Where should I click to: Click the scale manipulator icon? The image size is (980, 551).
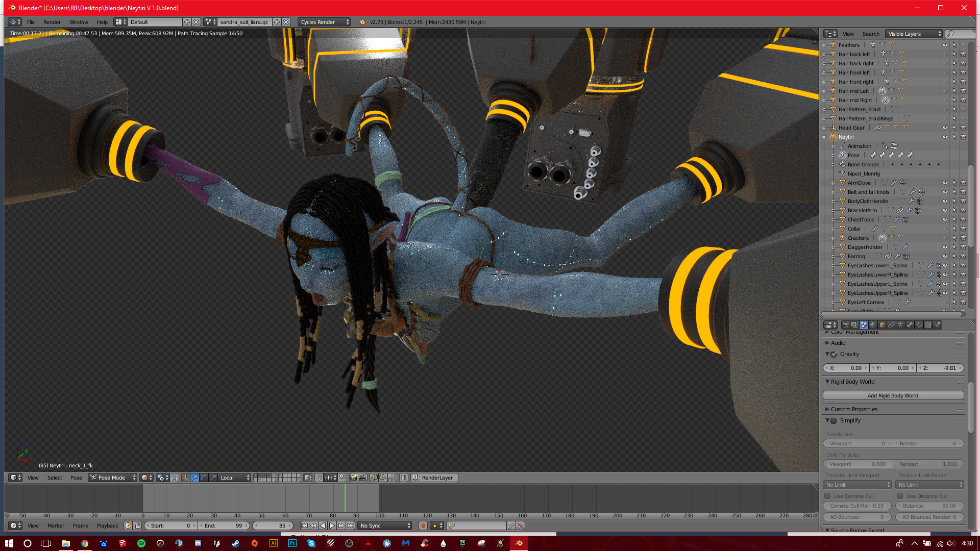coord(213,478)
